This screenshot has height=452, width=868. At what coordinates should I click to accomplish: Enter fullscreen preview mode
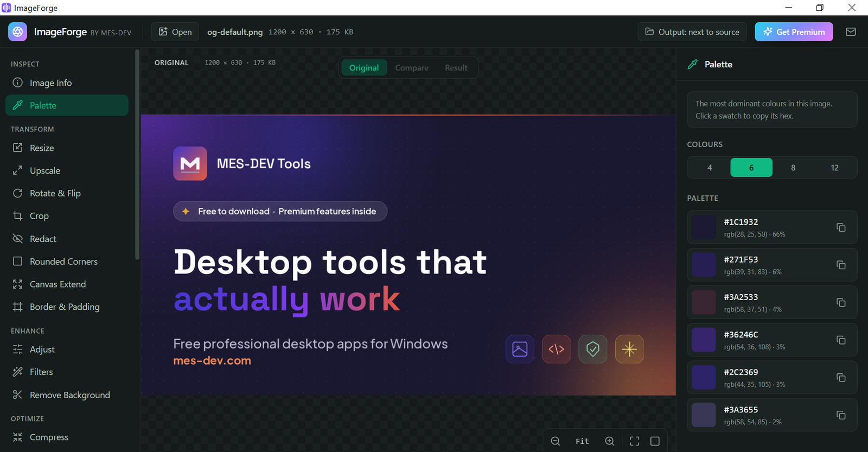coord(634,441)
